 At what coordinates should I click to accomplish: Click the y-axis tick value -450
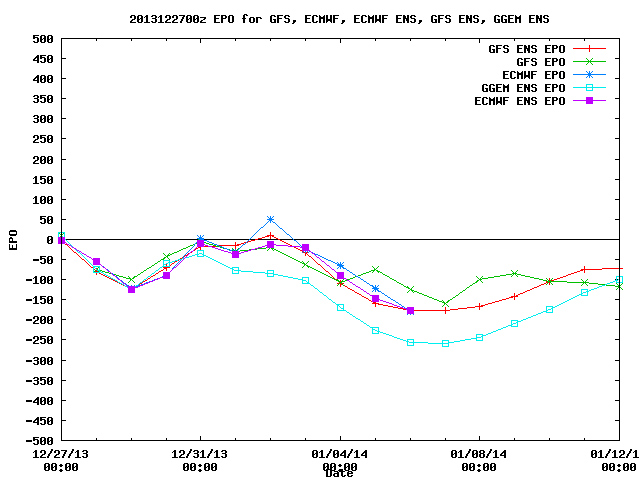coord(40,421)
